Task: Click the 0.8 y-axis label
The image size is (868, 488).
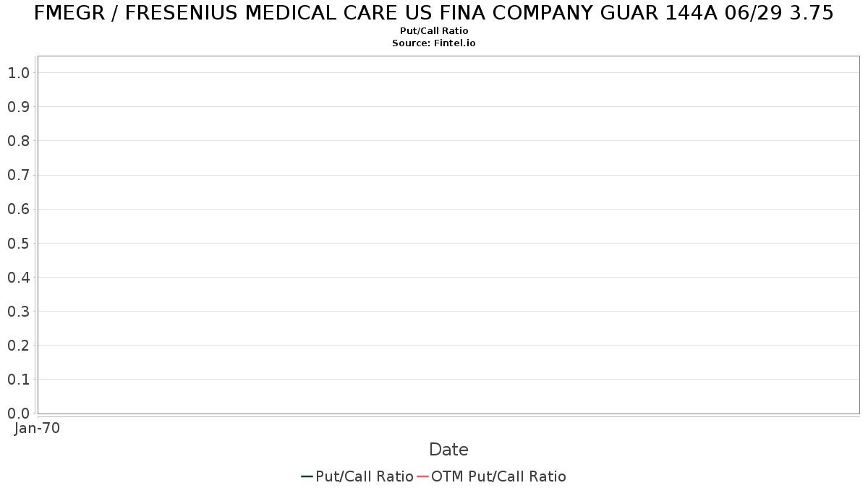Action: coord(18,141)
